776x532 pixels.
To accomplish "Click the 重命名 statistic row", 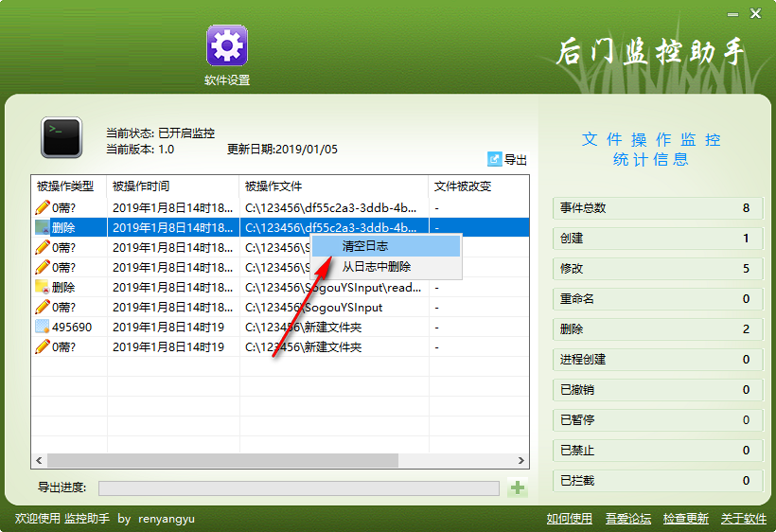I will click(x=658, y=298).
